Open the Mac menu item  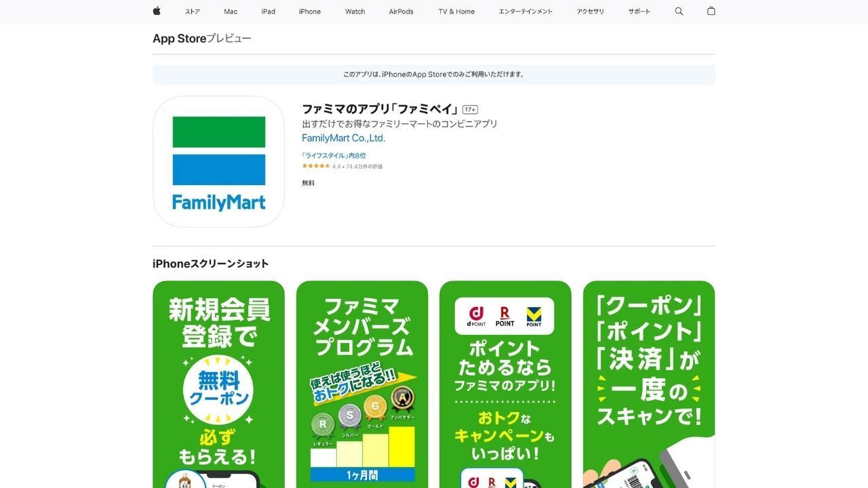tap(231, 12)
